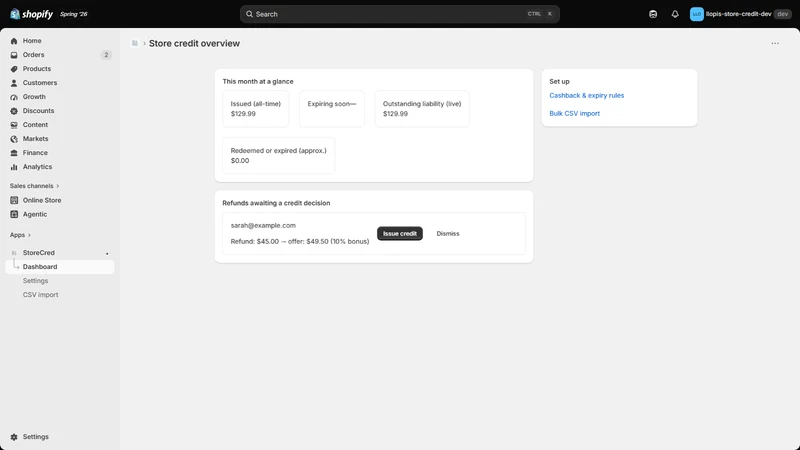This screenshot has width=800, height=450.
Task: Click the search magnifier icon
Action: (x=249, y=14)
